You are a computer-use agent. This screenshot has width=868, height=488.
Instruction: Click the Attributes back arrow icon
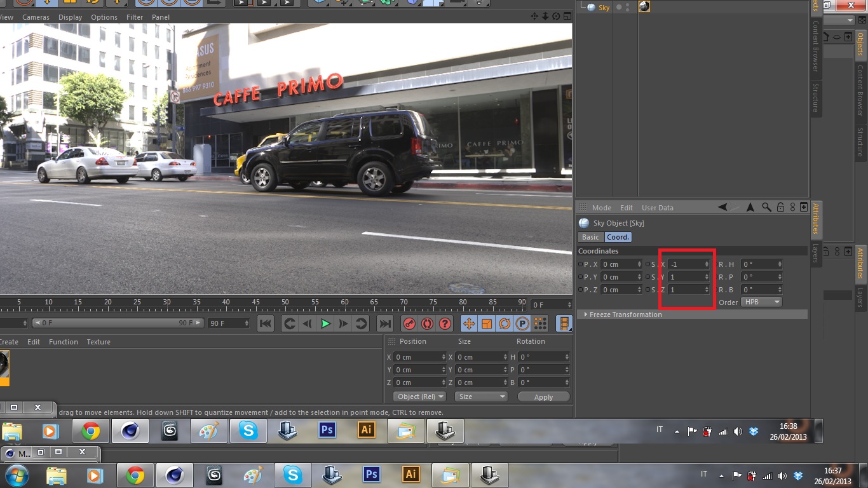click(x=722, y=207)
